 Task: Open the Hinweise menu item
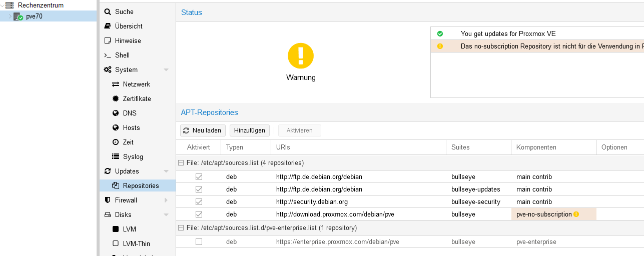(138, 40)
